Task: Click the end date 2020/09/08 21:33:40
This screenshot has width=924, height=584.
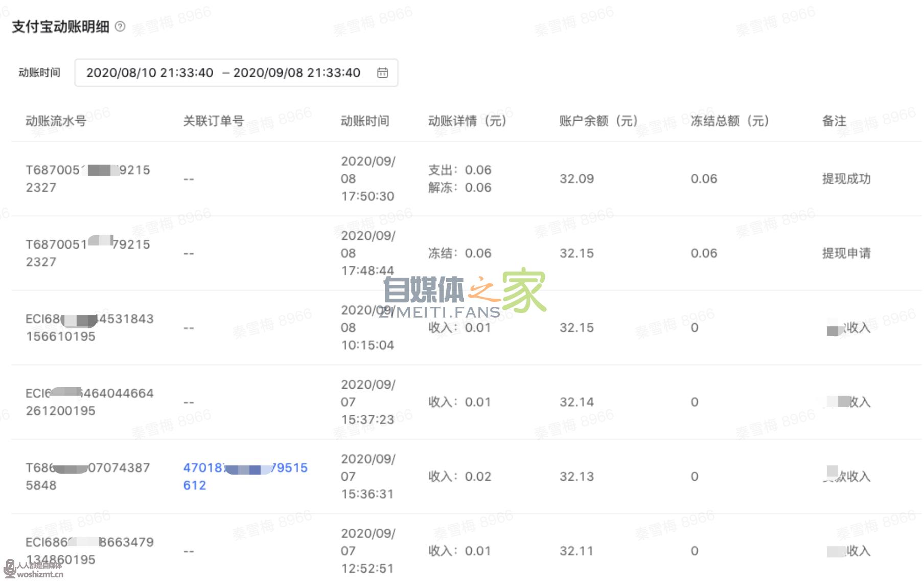Action: 296,73
